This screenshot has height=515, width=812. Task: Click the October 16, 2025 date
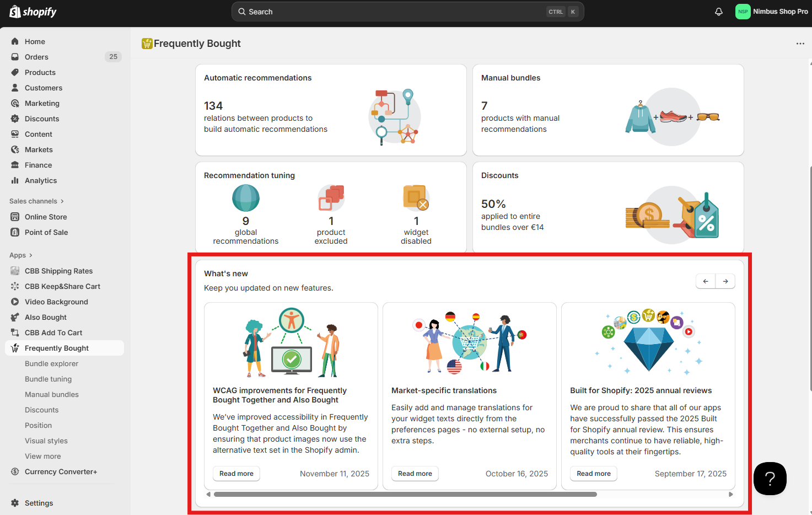(x=517, y=474)
